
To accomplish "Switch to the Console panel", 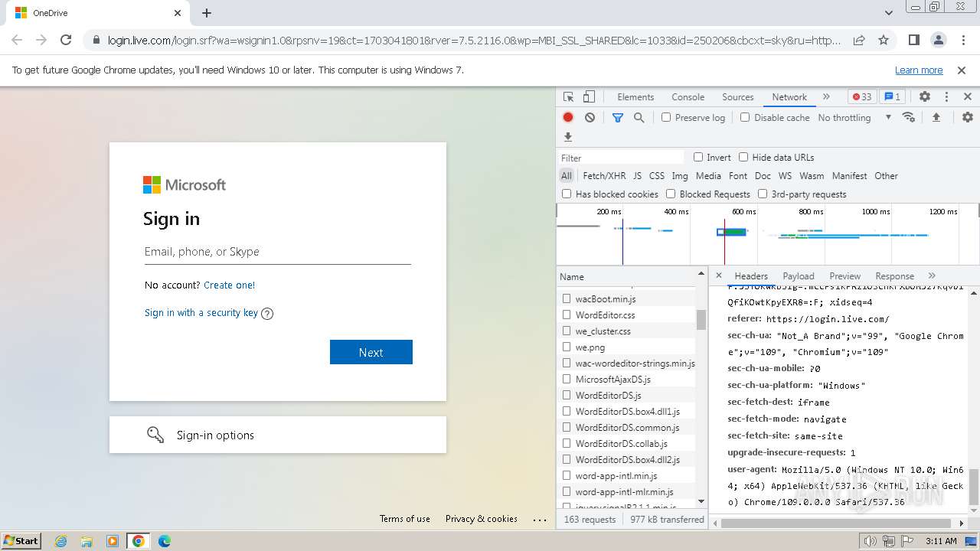I will click(x=688, y=97).
